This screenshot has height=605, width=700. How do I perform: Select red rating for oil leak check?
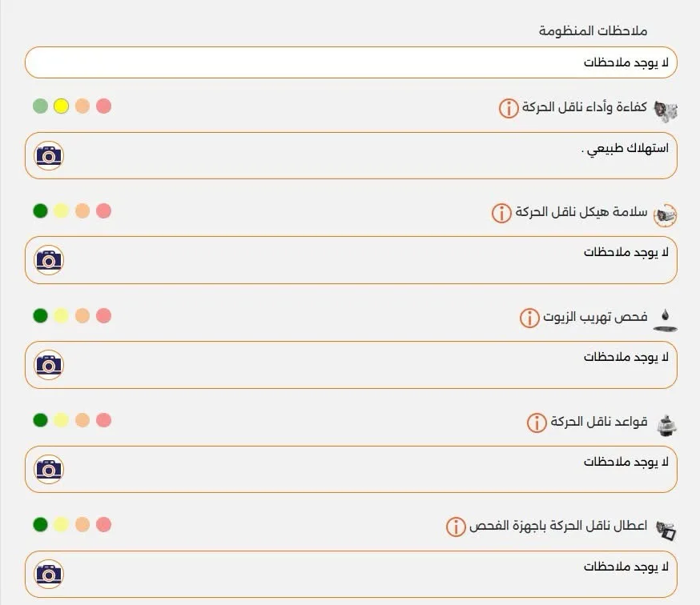(x=101, y=315)
